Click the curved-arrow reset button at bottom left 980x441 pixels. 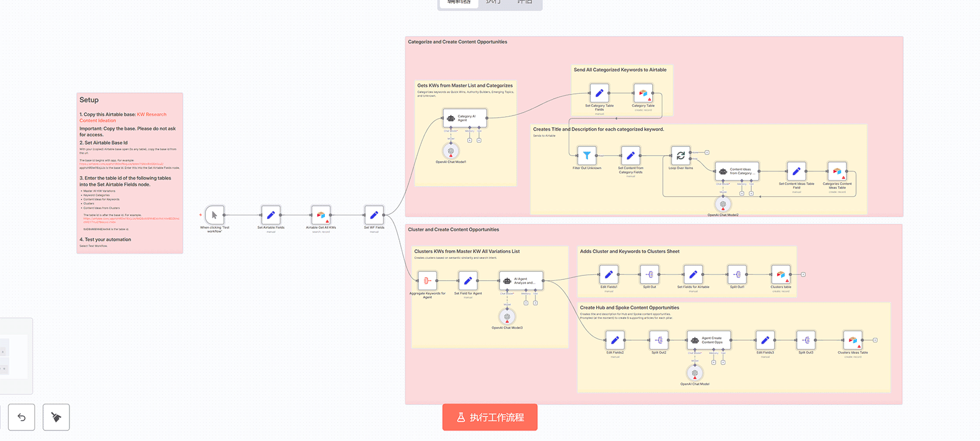22,417
